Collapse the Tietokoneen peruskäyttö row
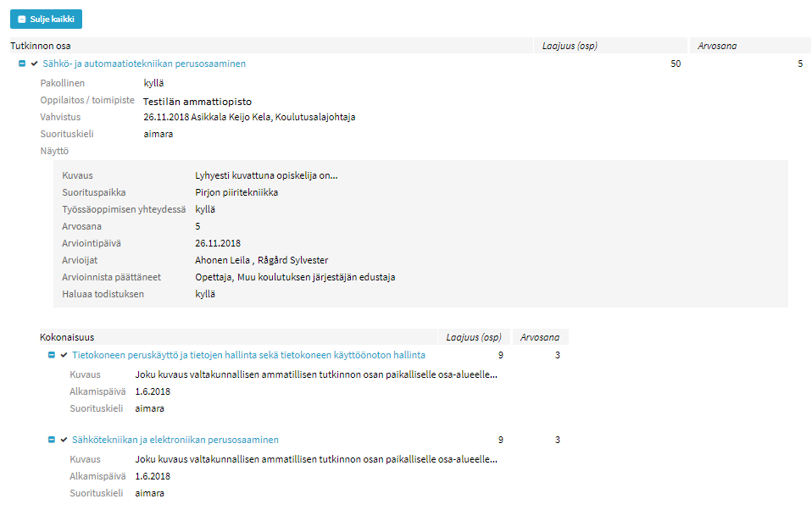The height and width of the screenshot is (510, 812). (52, 355)
